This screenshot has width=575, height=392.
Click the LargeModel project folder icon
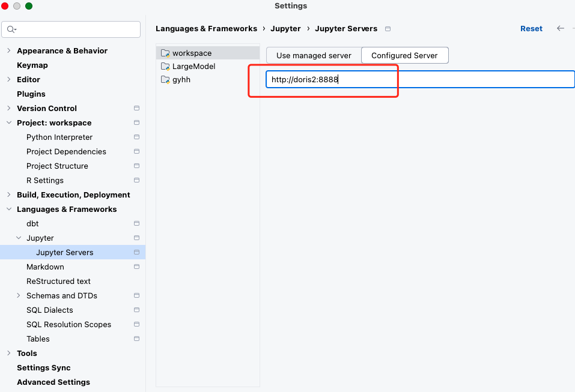click(165, 67)
